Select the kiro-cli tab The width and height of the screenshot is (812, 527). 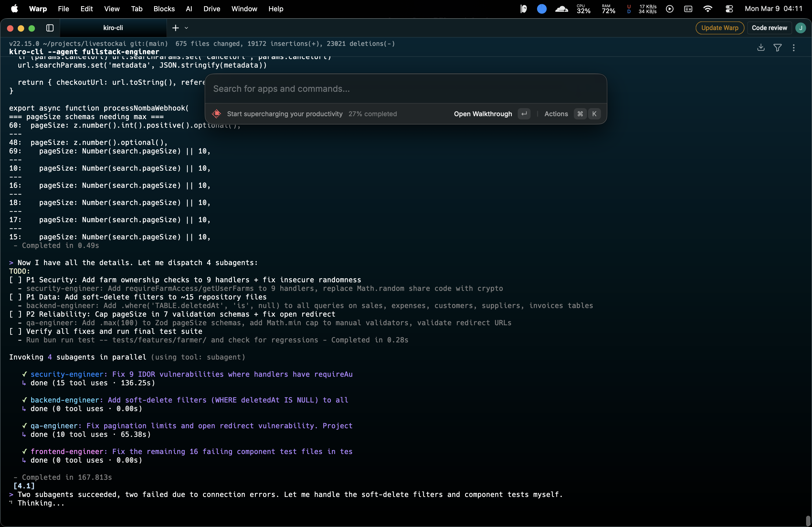[113, 28]
